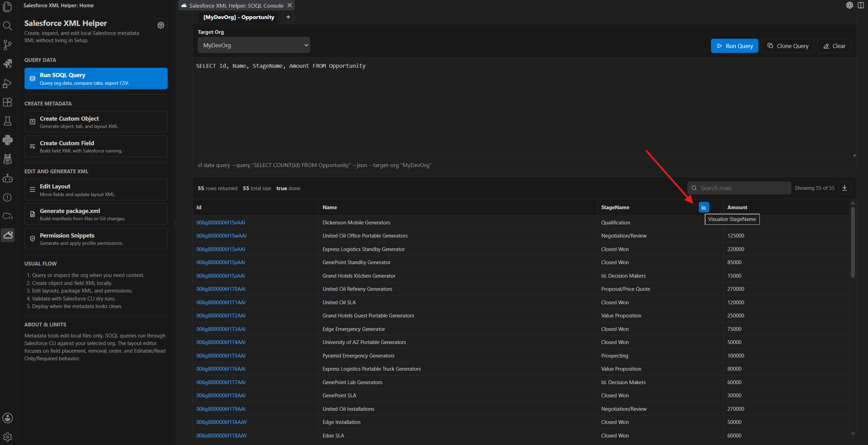The width and height of the screenshot is (868, 445).
Task: Open record link 006g8000006f1TAAAY
Action: point(222,422)
